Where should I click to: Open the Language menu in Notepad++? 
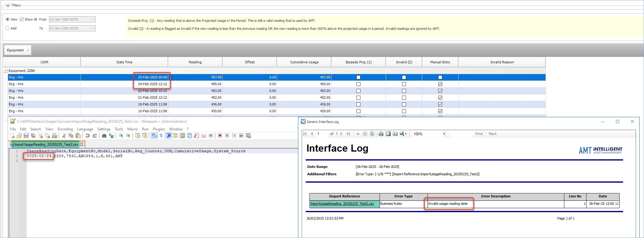(x=85, y=129)
